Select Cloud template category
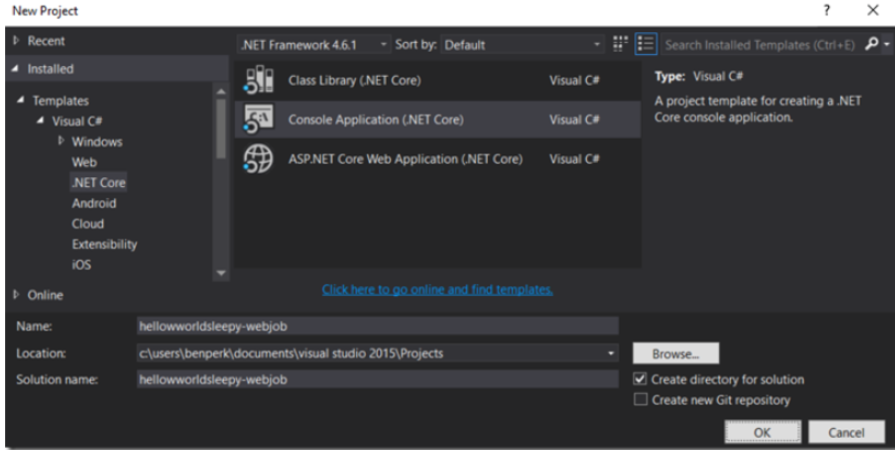Screen dimensions: 896x450 [x=87, y=224]
